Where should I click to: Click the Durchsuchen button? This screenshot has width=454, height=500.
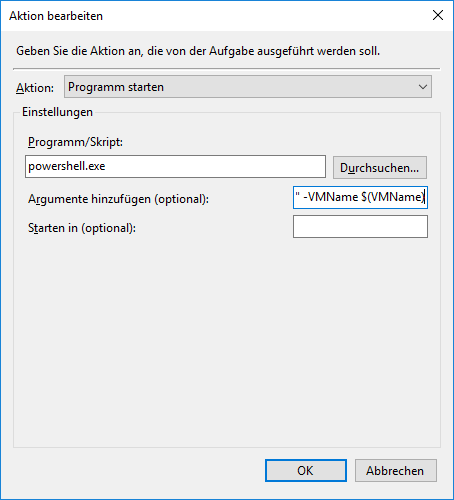(380, 168)
